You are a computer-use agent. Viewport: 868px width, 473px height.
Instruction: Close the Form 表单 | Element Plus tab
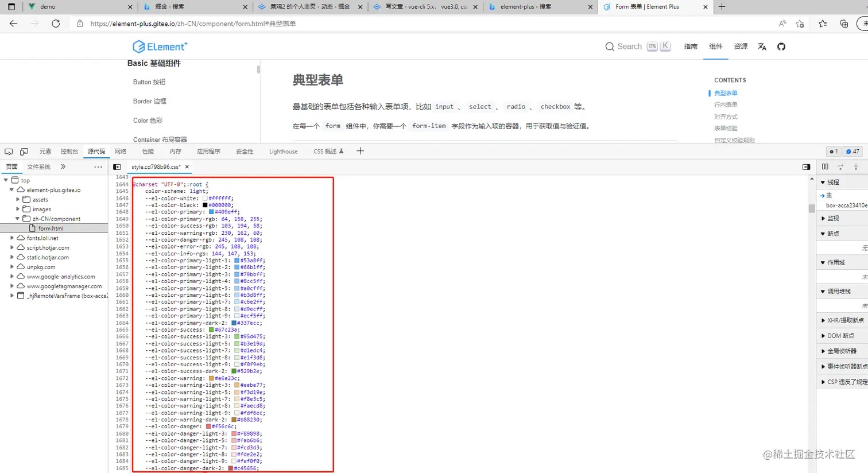click(x=706, y=7)
